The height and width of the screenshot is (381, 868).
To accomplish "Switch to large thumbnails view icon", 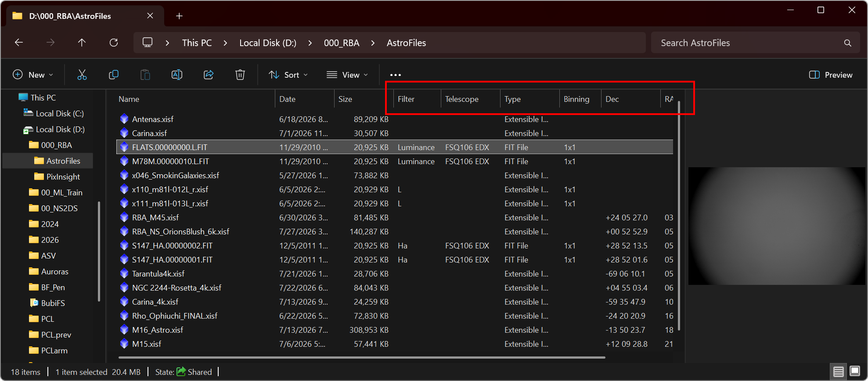I will (855, 371).
